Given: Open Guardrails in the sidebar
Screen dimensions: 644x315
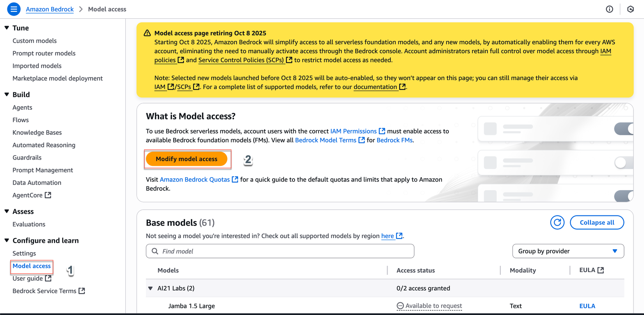Looking at the screenshot, I should click(27, 157).
